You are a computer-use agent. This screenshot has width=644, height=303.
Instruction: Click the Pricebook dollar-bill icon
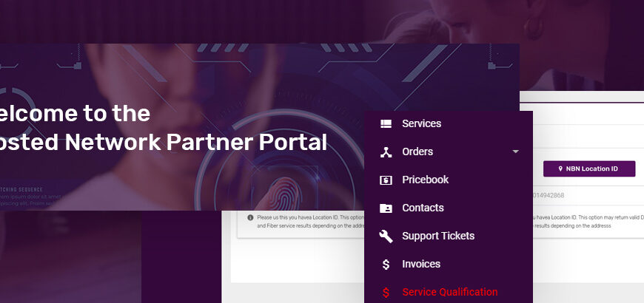coord(386,180)
